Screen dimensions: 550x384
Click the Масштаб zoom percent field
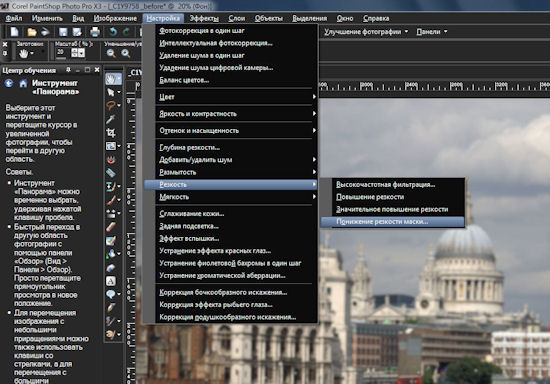click(61, 53)
